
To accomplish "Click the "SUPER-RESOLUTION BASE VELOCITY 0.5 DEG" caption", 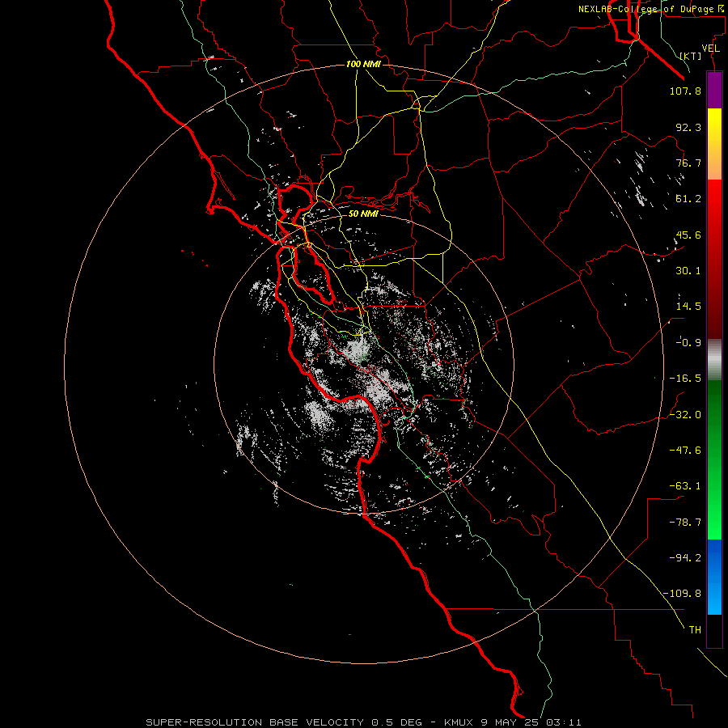I will [284, 722].
